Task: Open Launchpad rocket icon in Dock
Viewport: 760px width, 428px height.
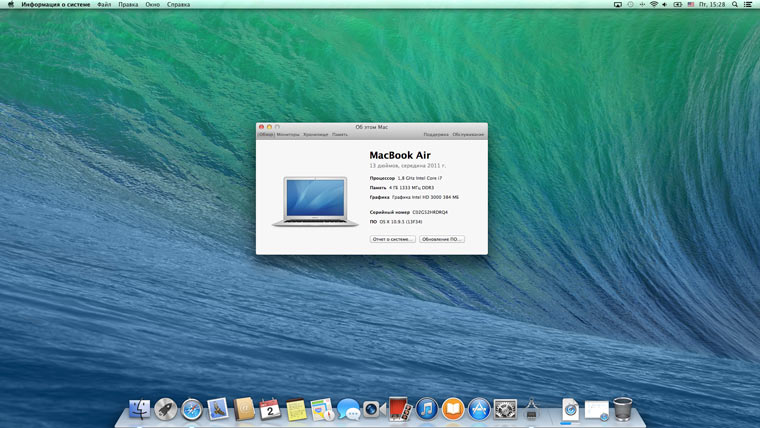Action: (165, 409)
